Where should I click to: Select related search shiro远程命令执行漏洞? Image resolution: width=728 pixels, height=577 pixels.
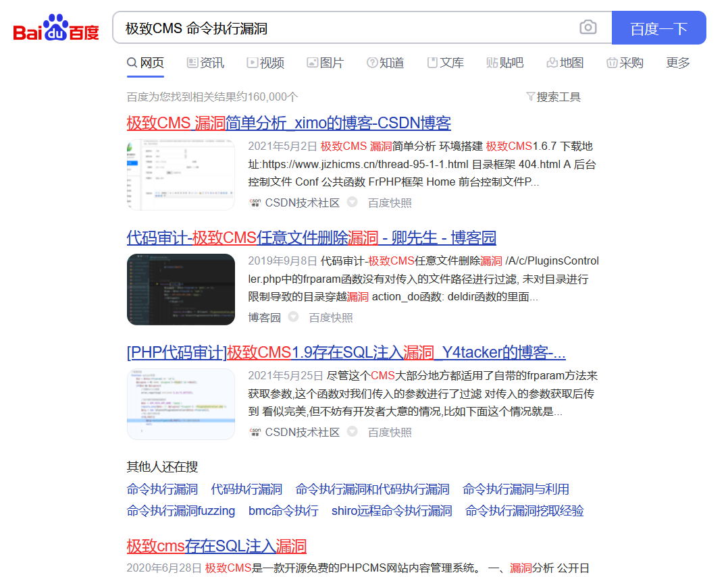tap(391, 511)
